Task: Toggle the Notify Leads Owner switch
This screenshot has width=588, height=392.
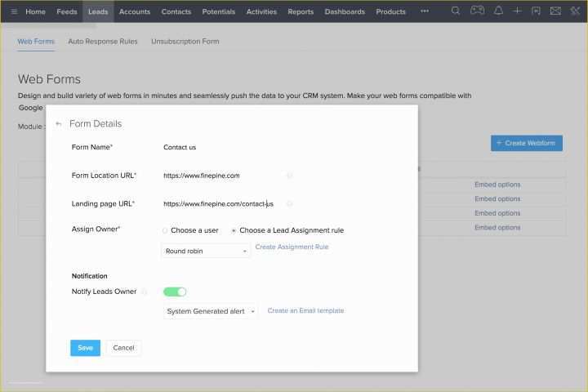Action: click(x=175, y=292)
